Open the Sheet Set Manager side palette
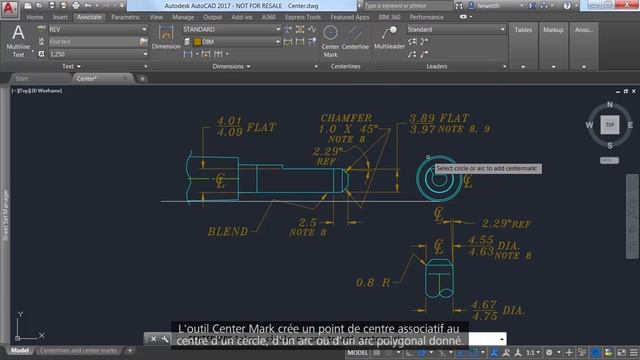This screenshot has width=640, height=360. 5,215
